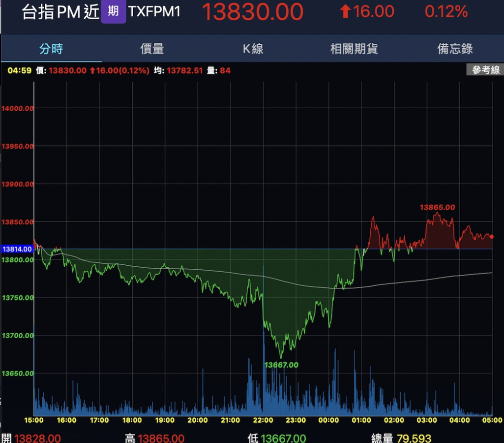504x443 pixels.
Task: Go to the 相關期貨 tab
Action: (354, 49)
